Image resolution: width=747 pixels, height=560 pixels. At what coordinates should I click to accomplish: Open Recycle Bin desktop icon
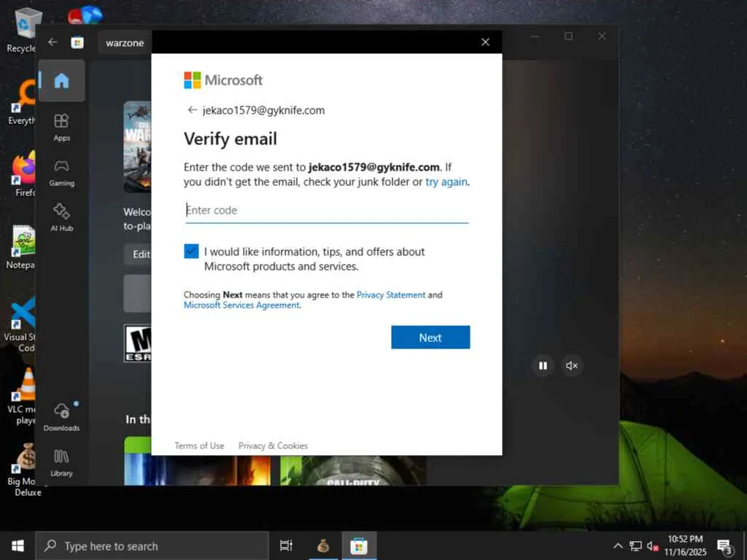click(22, 31)
